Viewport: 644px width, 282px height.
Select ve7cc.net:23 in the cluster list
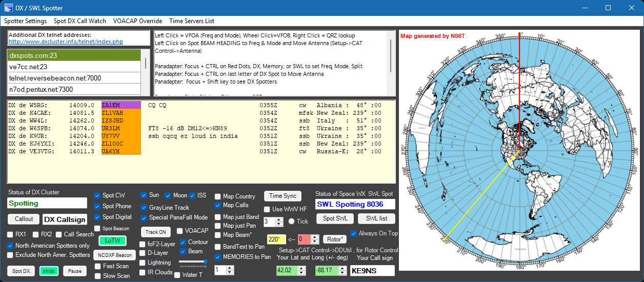click(x=74, y=67)
